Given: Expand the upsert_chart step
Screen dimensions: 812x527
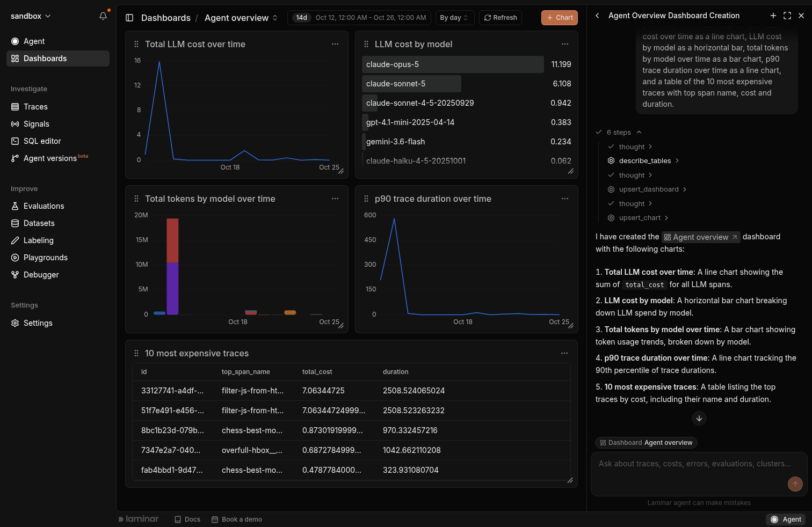Looking at the screenshot, I should coord(638,218).
